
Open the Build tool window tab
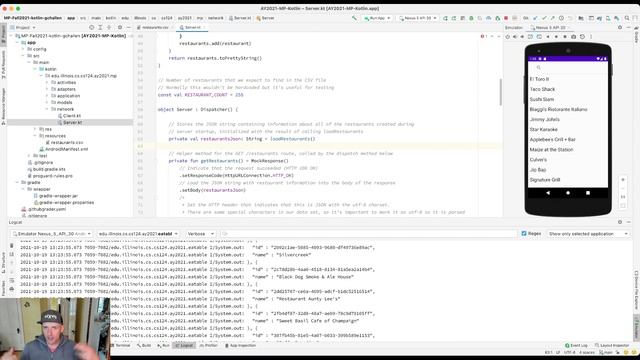tap(144, 345)
